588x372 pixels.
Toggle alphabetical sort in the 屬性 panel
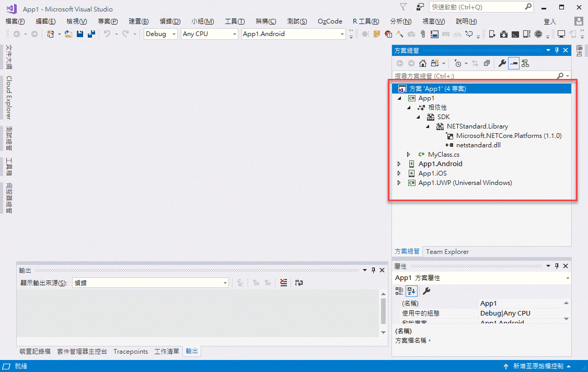click(x=411, y=291)
